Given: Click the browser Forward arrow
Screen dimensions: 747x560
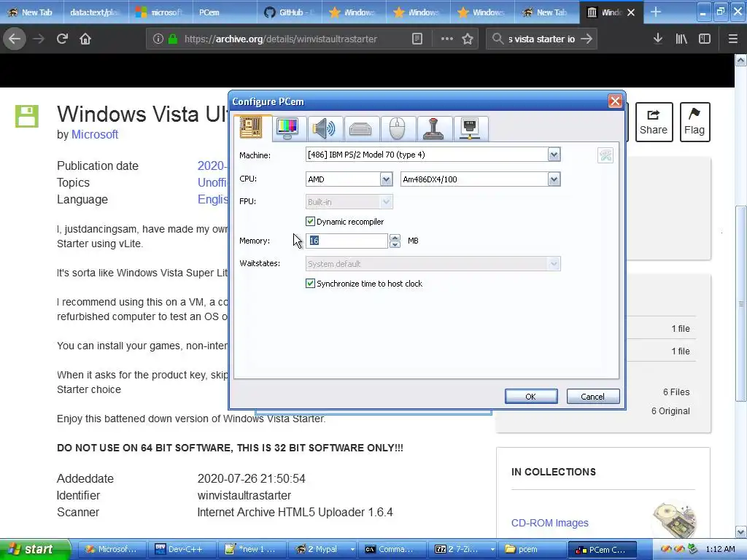Looking at the screenshot, I should (39, 39).
